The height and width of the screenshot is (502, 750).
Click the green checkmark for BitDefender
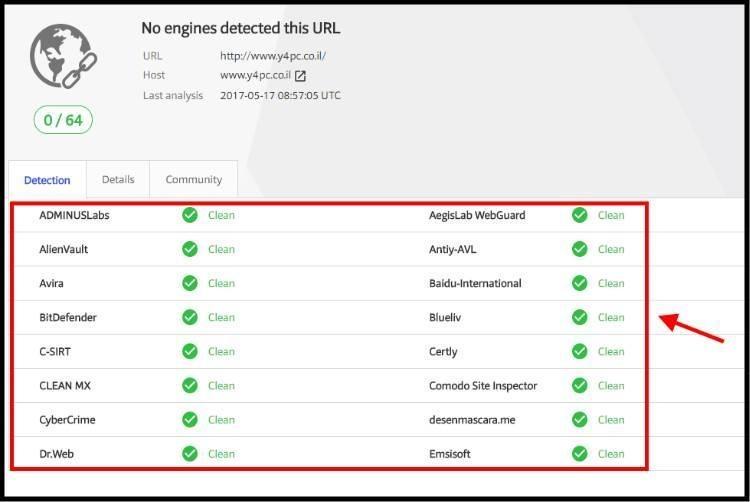click(190, 317)
